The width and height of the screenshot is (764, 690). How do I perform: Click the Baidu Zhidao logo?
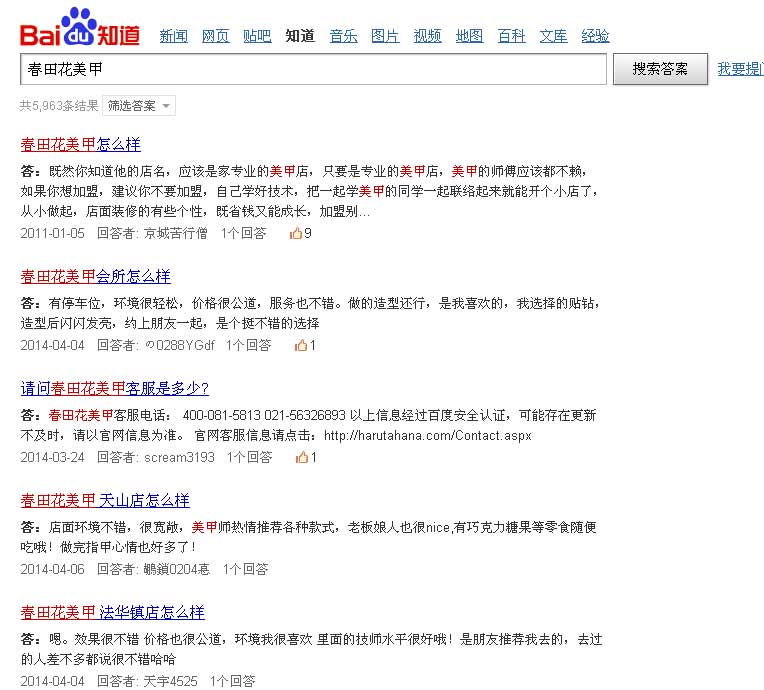coord(82,28)
